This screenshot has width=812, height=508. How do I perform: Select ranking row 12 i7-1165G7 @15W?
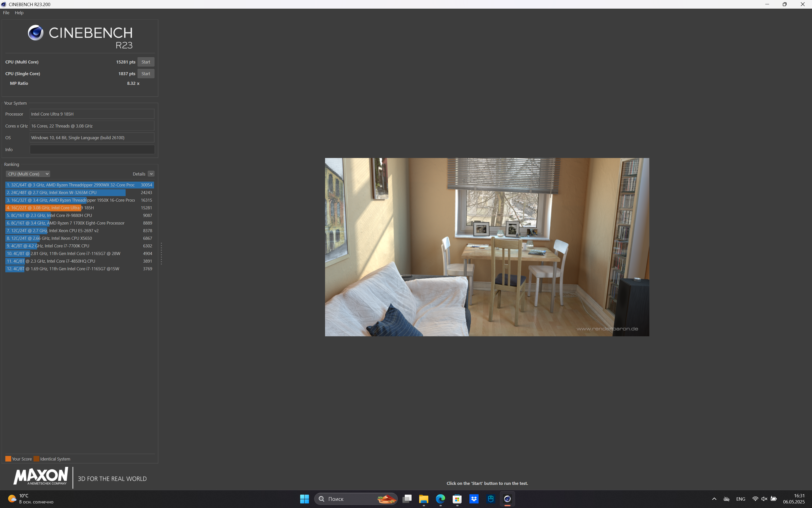point(79,269)
